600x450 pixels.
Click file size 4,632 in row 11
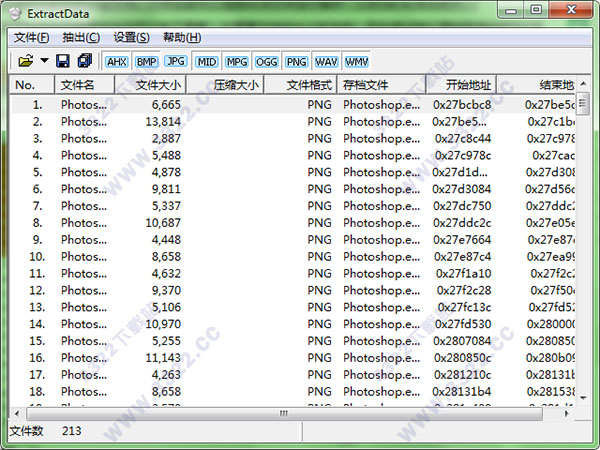coord(166,273)
